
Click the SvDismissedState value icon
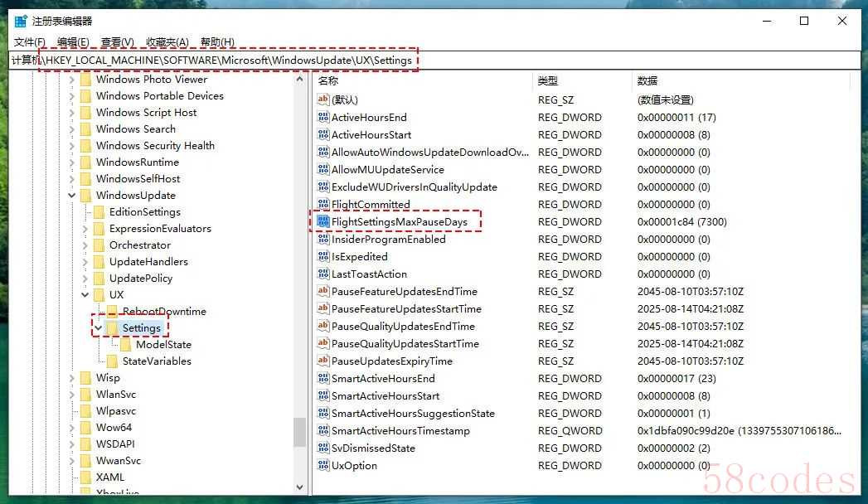323,448
